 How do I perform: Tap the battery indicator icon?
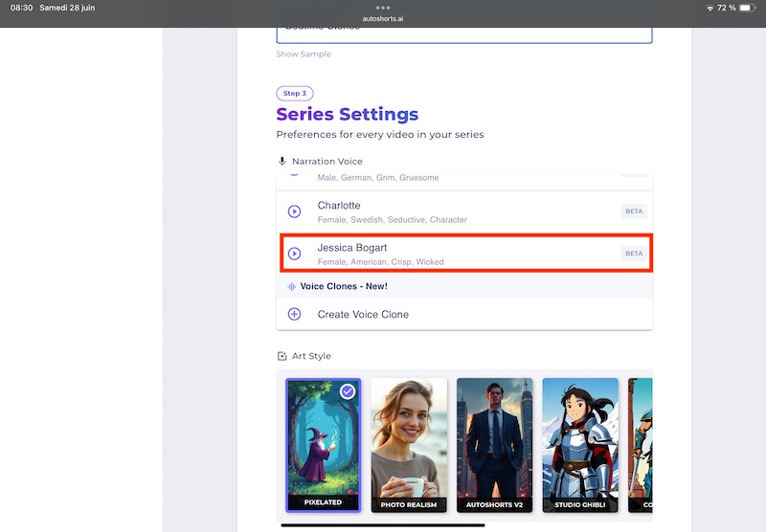(x=748, y=8)
